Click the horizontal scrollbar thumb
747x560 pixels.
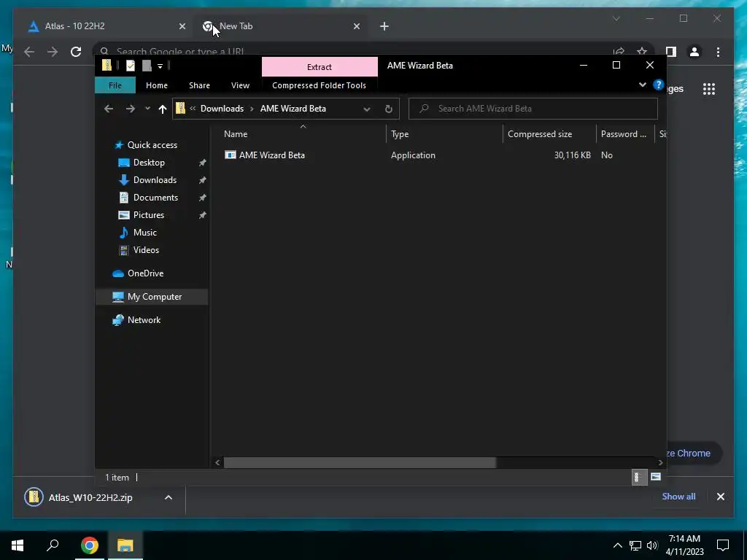pyautogui.click(x=360, y=462)
